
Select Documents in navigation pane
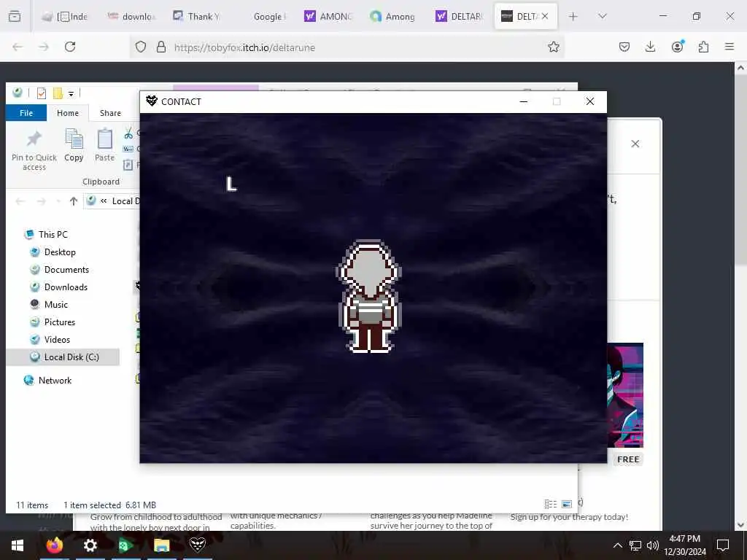[66, 270]
